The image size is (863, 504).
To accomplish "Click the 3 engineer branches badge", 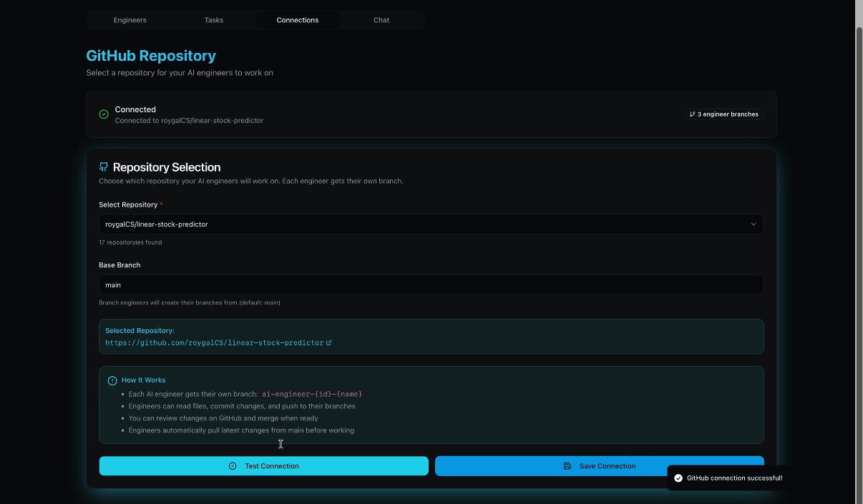I will [x=723, y=114].
